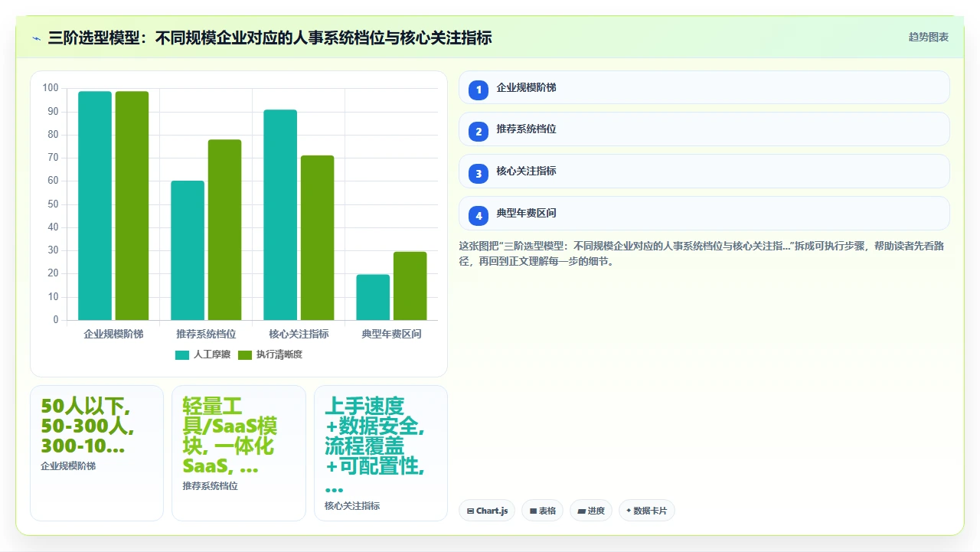
Task: Click the green 执行清晰度 bar for 核心关注指标
Action: click(317, 238)
